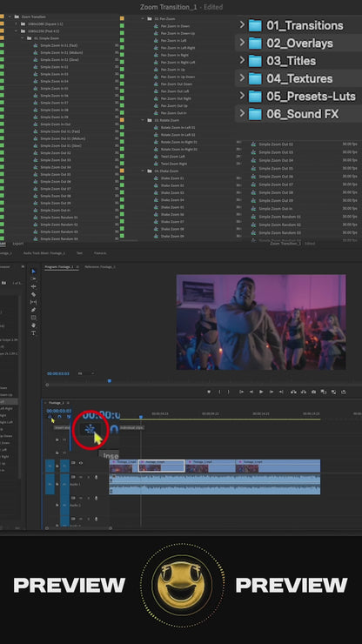Screen dimensions: 362x644
Task: Toggle sync lock on V1 track
Action: [74, 463]
